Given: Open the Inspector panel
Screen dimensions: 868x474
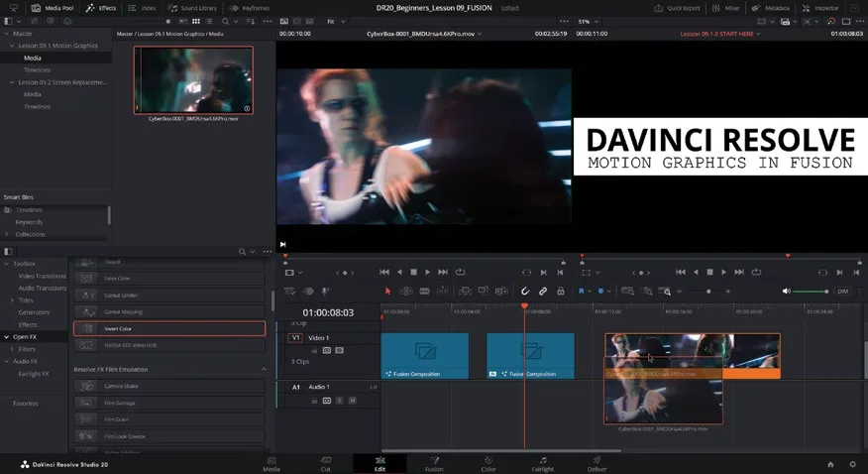Looking at the screenshot, I should 820,8.
